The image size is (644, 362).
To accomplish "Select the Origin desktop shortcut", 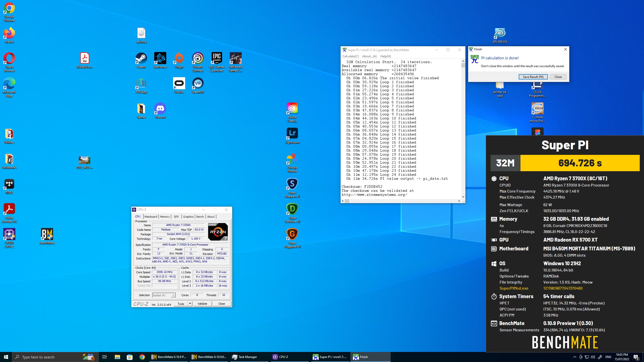I will pyautogui.click(x=179, y=60).
